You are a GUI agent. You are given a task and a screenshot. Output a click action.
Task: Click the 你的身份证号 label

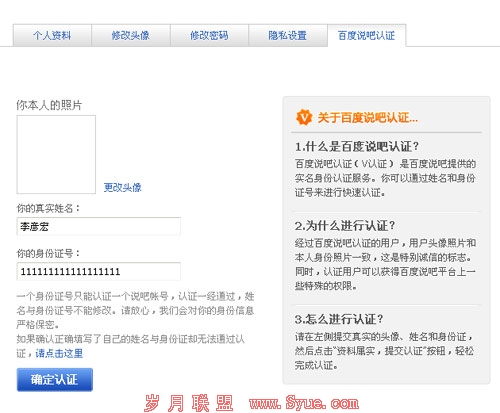pos(48,253)
